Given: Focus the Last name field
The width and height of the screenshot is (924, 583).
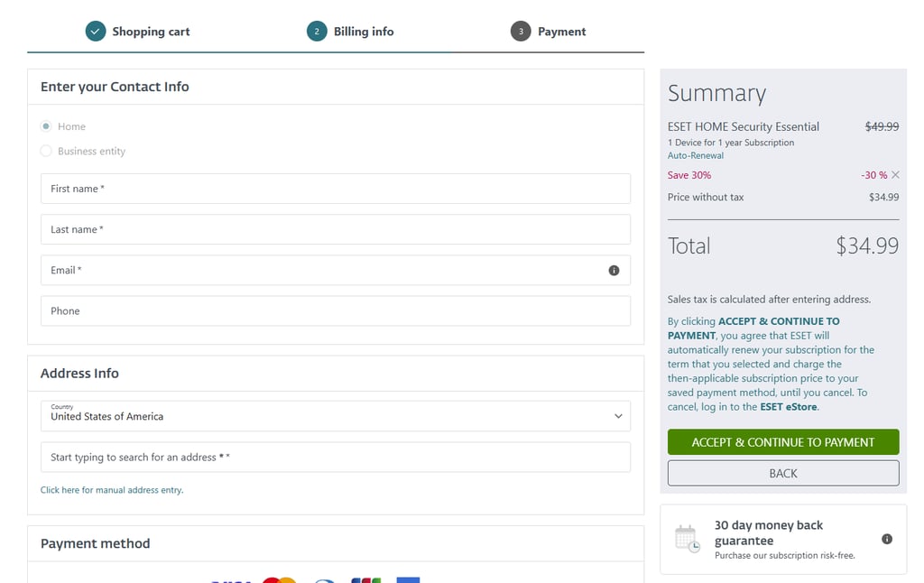Looking at the screenshot, I should point(336,229).
